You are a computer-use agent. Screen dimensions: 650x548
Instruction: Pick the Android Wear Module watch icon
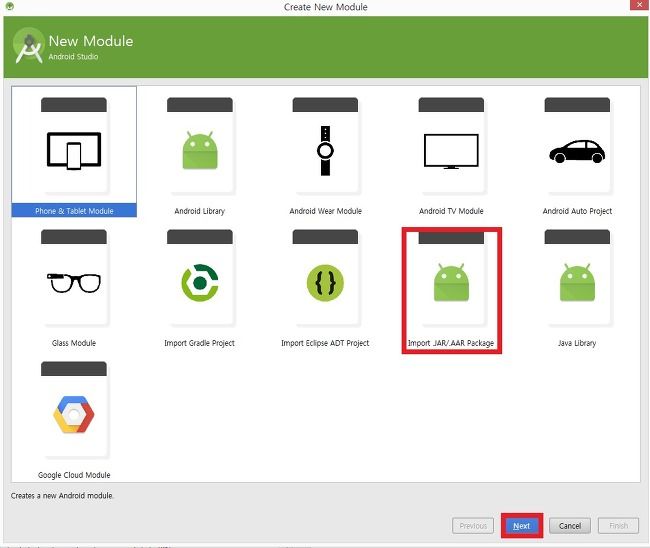[325, 150]
